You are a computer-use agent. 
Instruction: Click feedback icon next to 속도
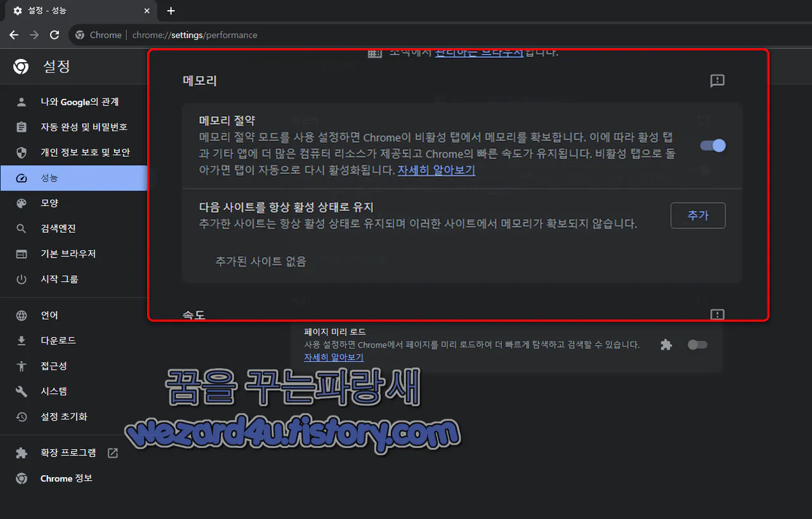[x=717, y=314]
